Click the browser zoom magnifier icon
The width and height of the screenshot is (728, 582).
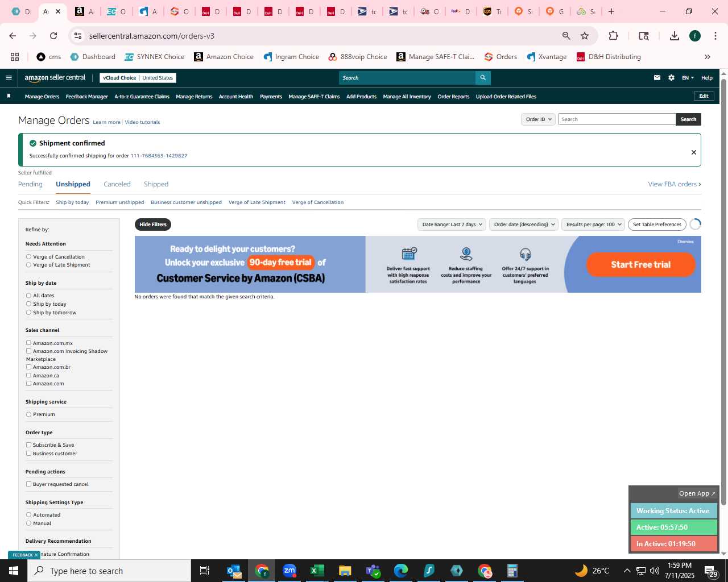(566, 36)
